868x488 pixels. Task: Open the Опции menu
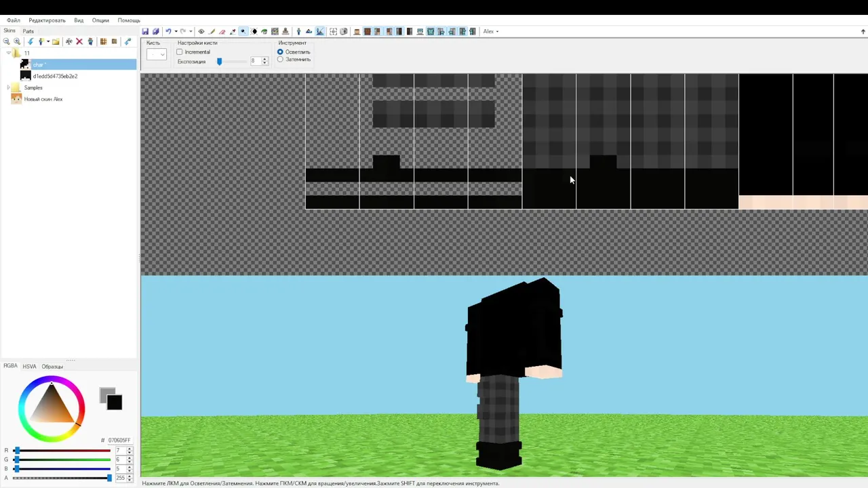[100, 20]
